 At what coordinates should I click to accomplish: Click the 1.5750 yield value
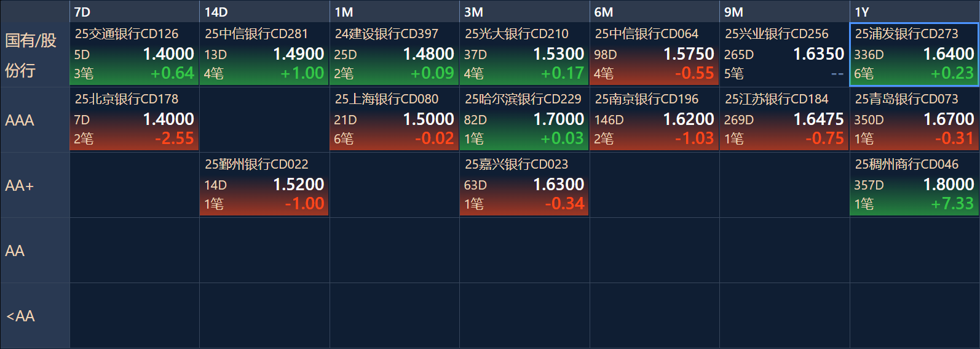point(689,54)
